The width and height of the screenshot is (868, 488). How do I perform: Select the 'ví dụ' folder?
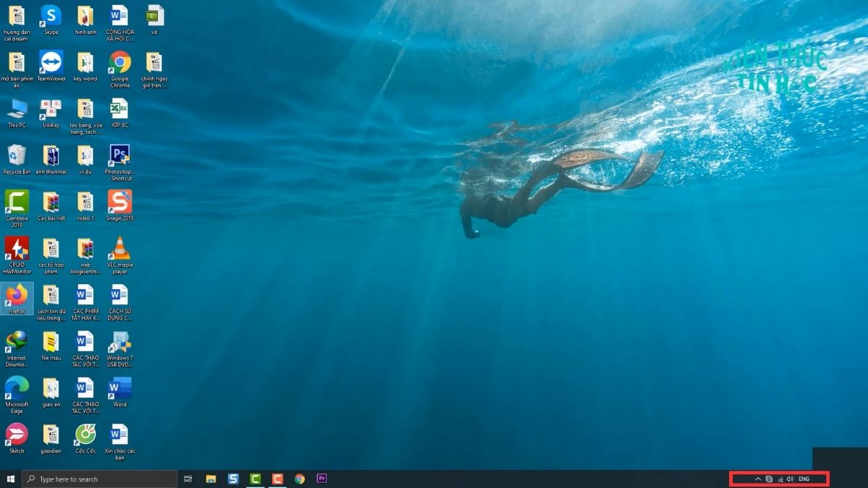[85, 160]
